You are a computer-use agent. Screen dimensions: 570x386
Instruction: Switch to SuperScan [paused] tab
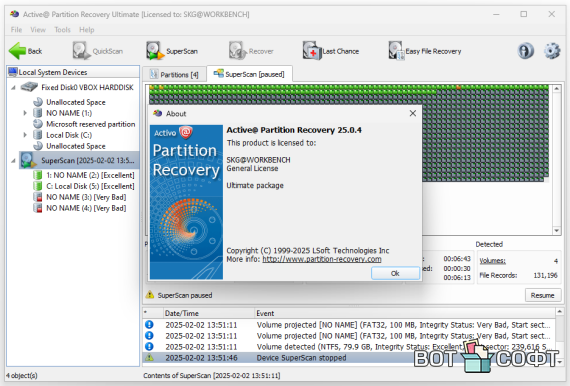(249, 74)
